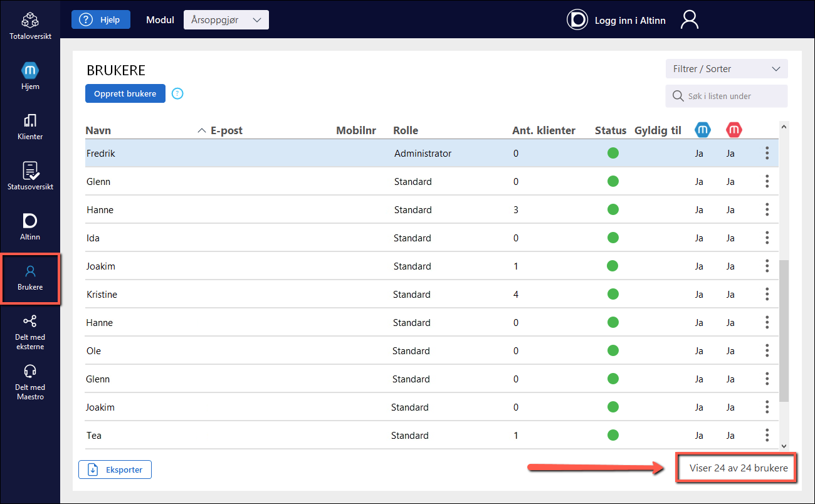
Task: Click the vertical scrollbar thumb of the list
Action: click(783, 330)
